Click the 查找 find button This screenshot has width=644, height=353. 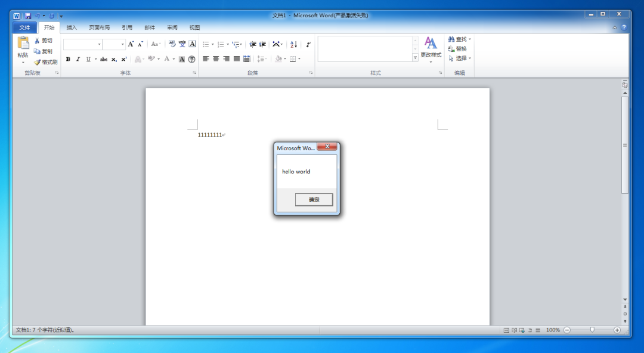[x=459, y=39]
